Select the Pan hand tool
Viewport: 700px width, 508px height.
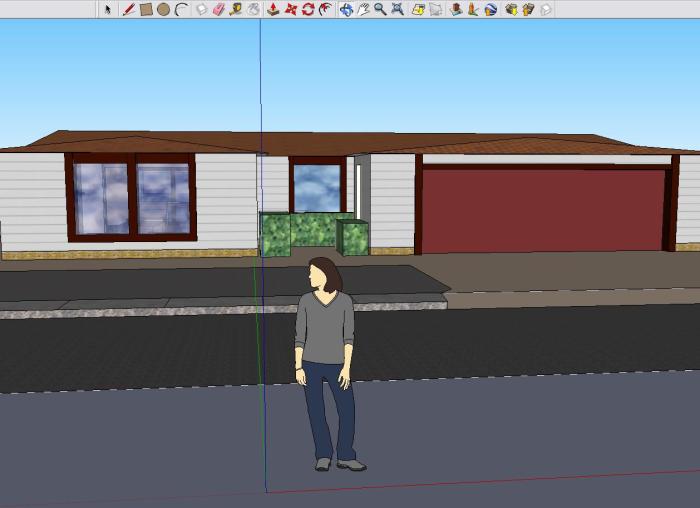[x=364, y=9]
